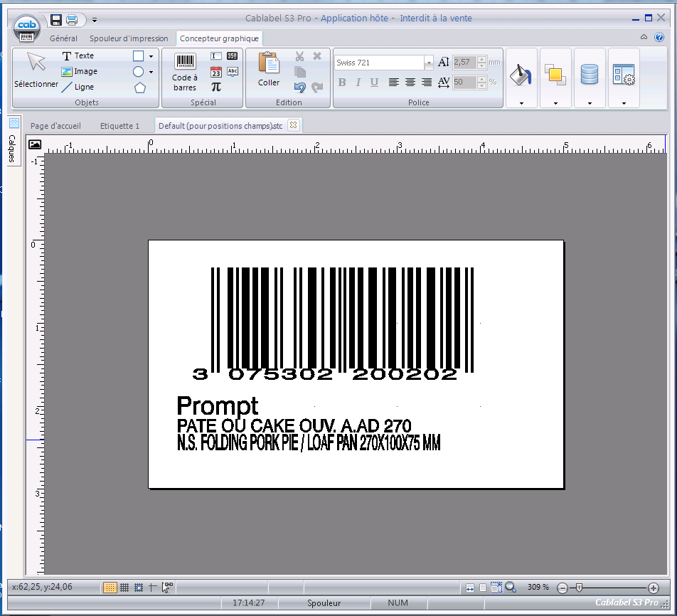
Task: Select the circle shape tool
Action: click(x=138, y=72)
